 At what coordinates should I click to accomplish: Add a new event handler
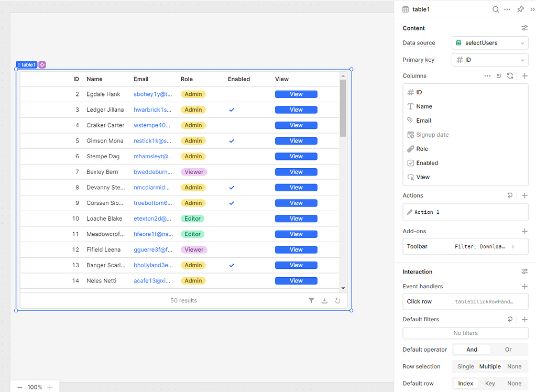[524, 287]
